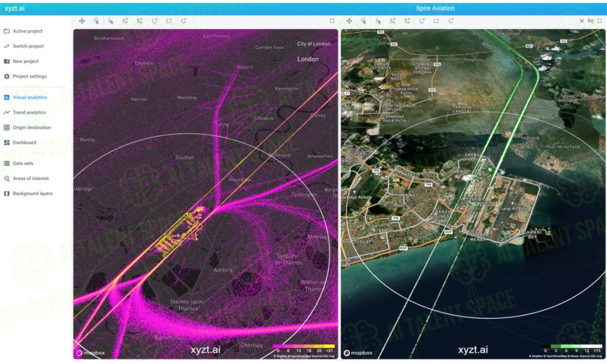This screenshot has width=607, height=364.
Task: Click the Chertsey label on left map
Action: coord(251,345)
